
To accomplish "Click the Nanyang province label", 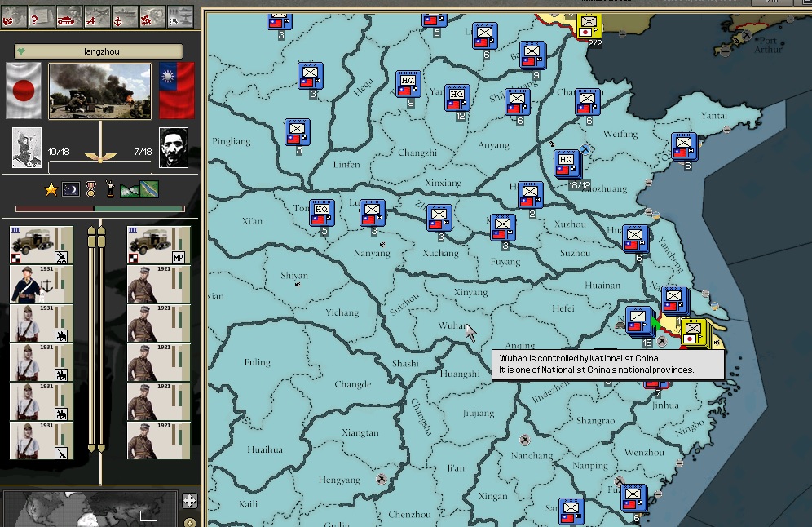I will [x=372, y=254].
